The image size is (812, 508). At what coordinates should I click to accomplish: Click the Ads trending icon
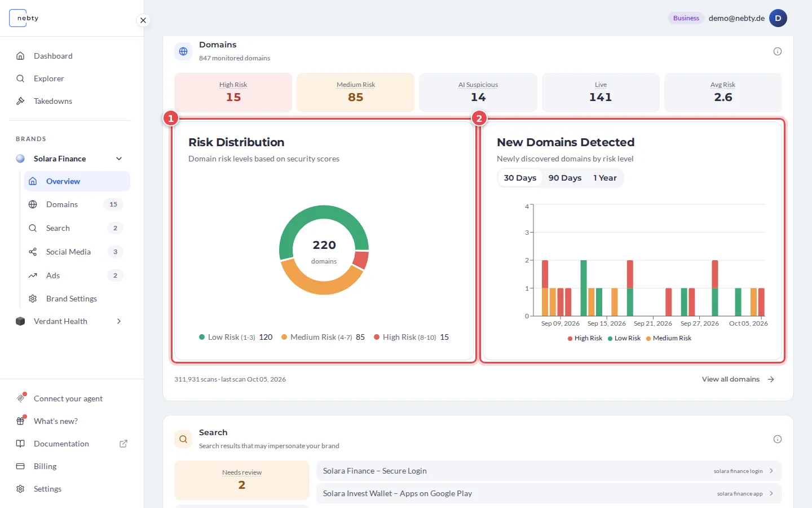[33, 275]
